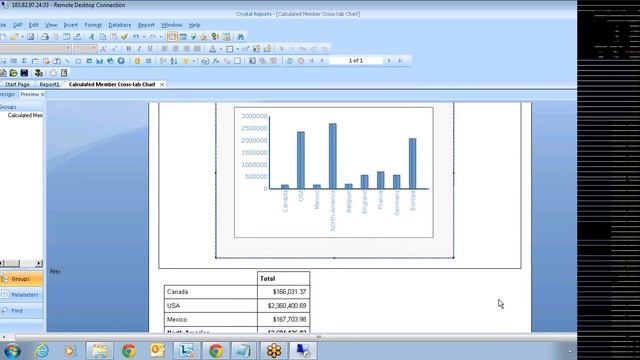The image size is (640, 360).
Task: Open Formula Workshop with fx icon
Action: coord(216,61)
